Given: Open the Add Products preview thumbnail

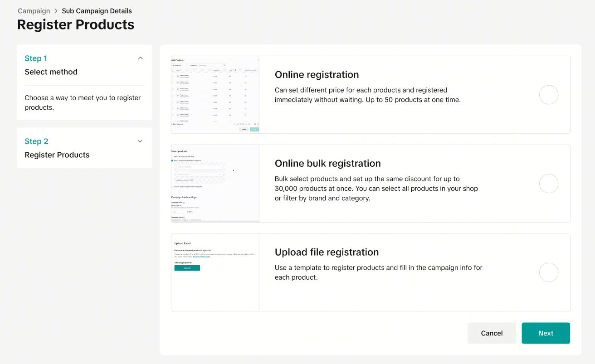Looking at the screenshot, I should pyautogui.click(x=215, y=95).
